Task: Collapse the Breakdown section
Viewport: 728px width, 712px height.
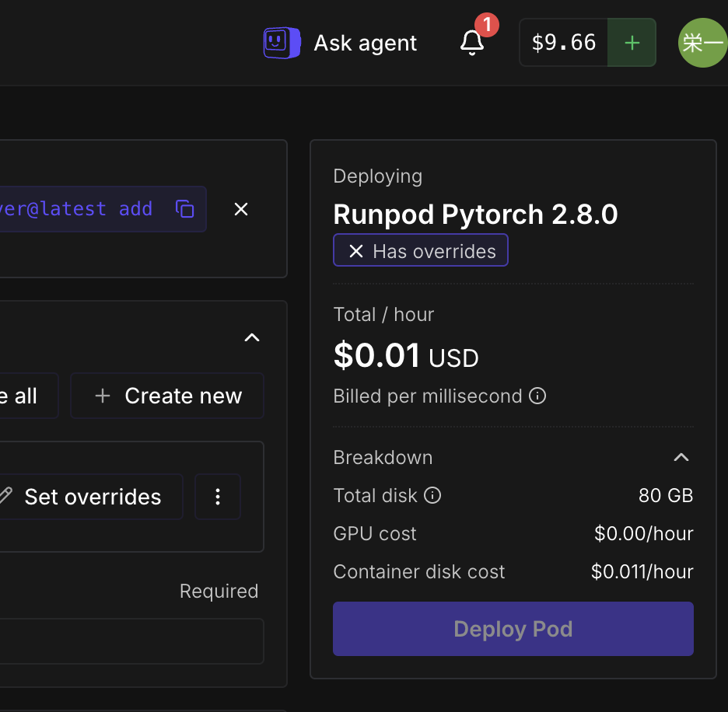Action: tap(681, 458)
